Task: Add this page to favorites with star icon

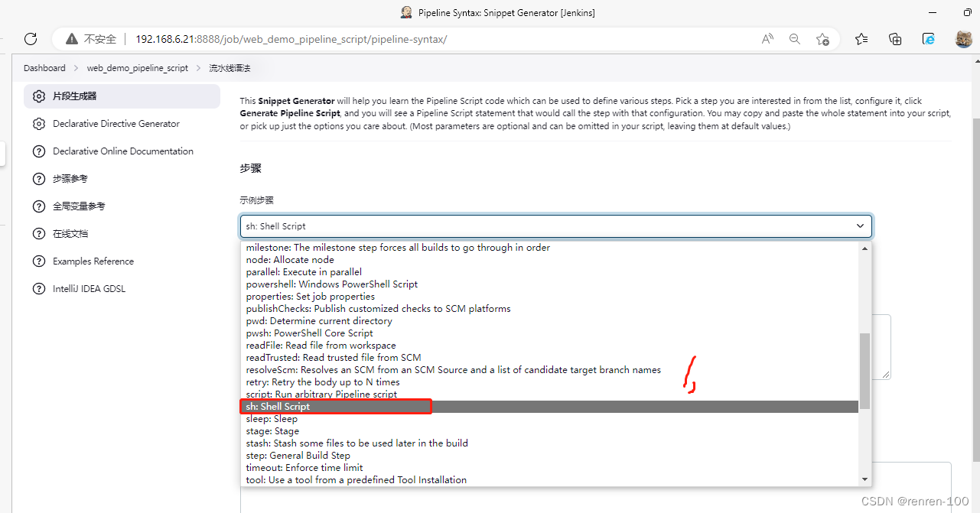Action: pos(822,39)
